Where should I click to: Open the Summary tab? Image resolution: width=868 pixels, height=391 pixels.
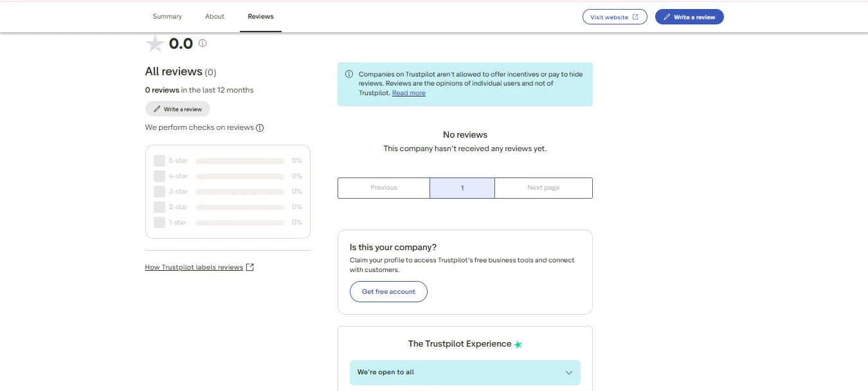(x=167, y=17)
